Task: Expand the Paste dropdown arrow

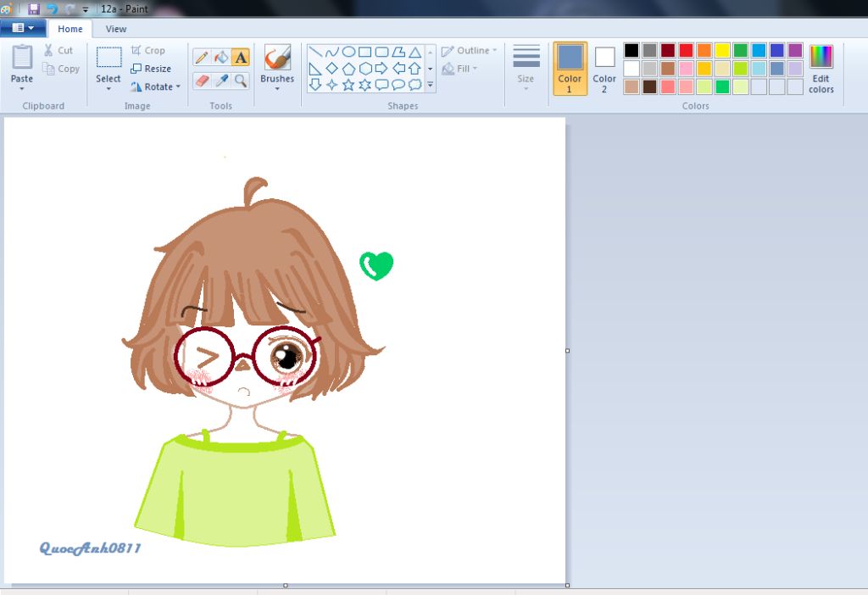Action: click(x=22, y=88)
